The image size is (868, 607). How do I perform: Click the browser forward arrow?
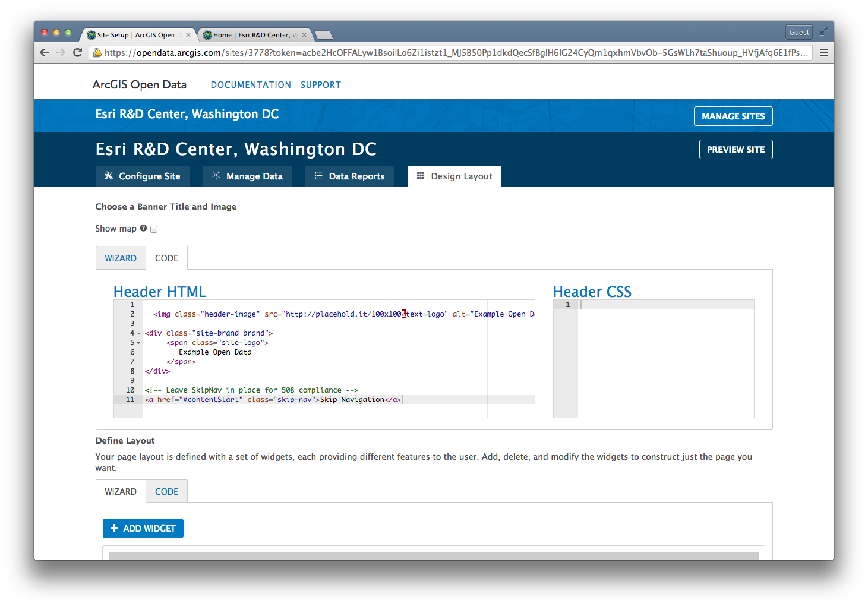point(61,52)
